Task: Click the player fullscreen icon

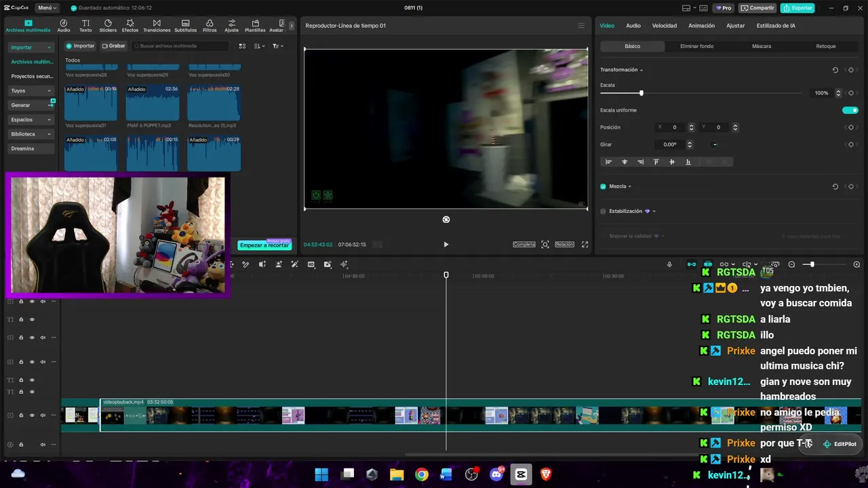Action: [585, 245]
